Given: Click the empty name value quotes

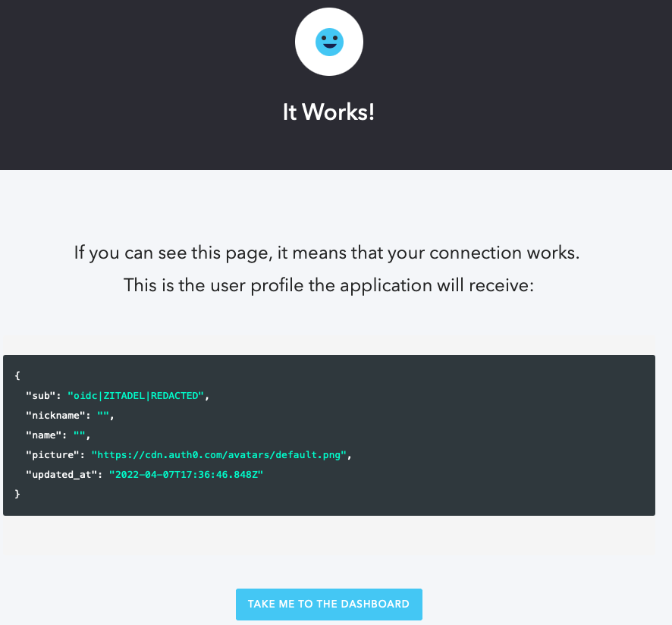Looking at the screenshot, I should click(79, 435).
